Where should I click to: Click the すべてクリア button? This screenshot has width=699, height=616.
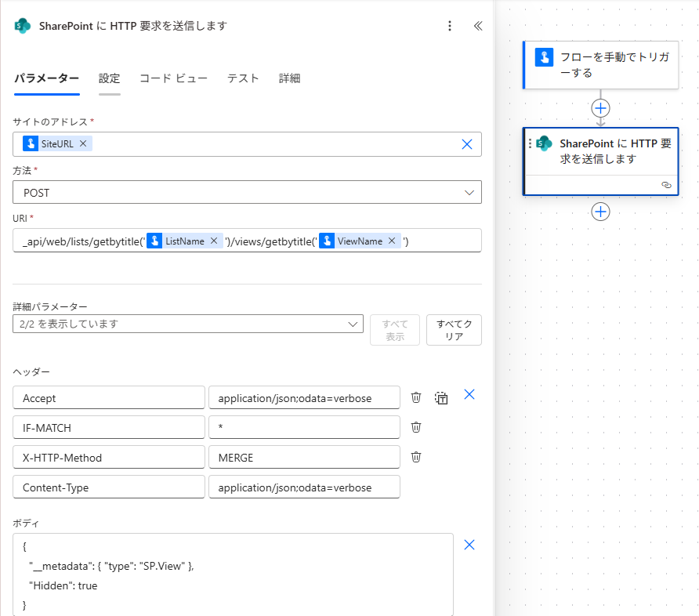point(454,330)
